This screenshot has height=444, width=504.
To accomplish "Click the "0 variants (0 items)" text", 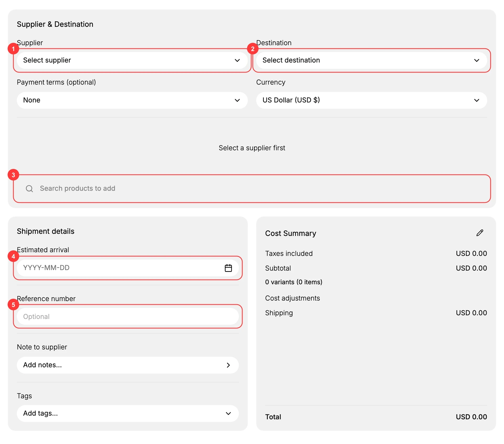I will 293,282.
